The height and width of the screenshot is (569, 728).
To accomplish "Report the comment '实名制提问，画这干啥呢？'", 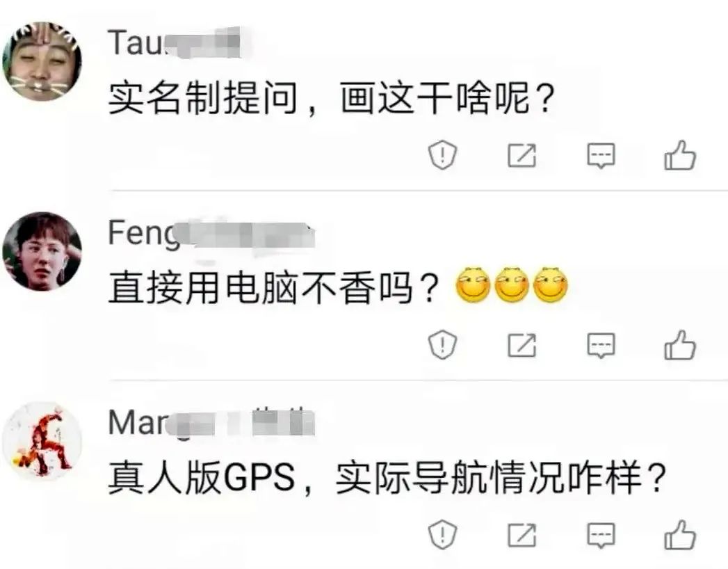I will [x=442, y=155].
